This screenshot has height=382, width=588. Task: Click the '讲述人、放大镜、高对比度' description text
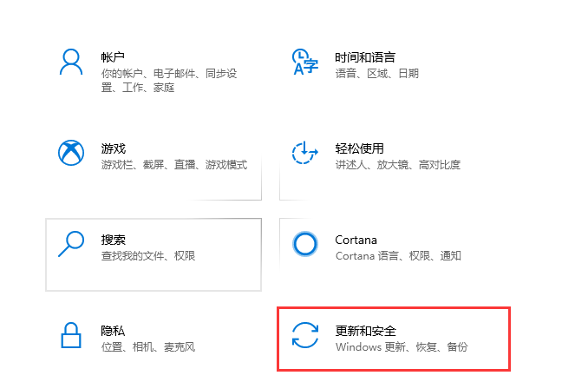[x=397, y=165]
